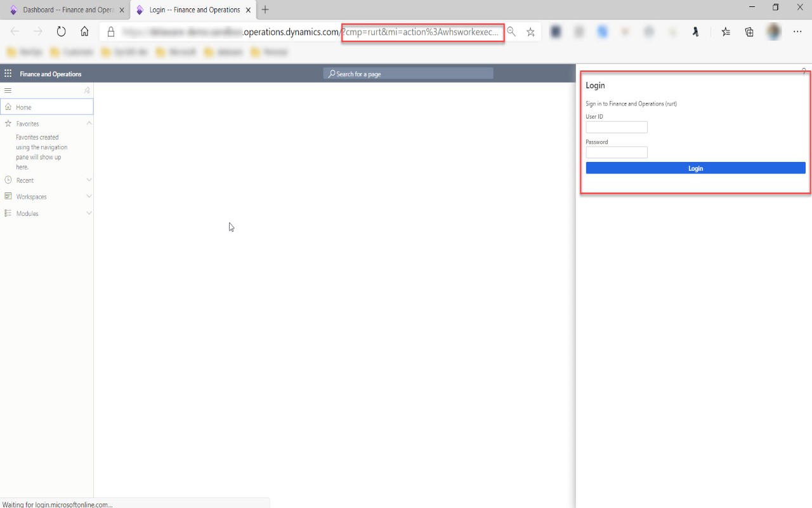Viewport: 812px width, 508px height.
Task: Collapse the Favorites section chevron
Action: coord(89,123)
